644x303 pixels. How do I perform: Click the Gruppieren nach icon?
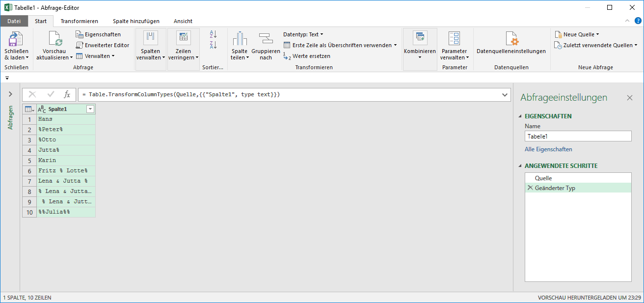[x=266, y=38]
